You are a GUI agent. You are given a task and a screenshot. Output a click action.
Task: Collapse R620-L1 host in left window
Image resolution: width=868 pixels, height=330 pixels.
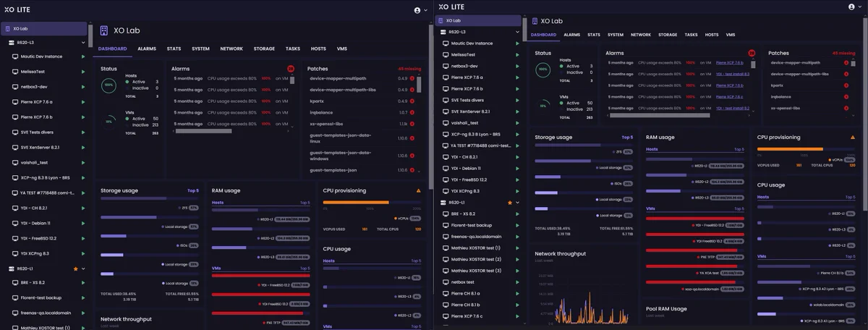coord(84,268)
